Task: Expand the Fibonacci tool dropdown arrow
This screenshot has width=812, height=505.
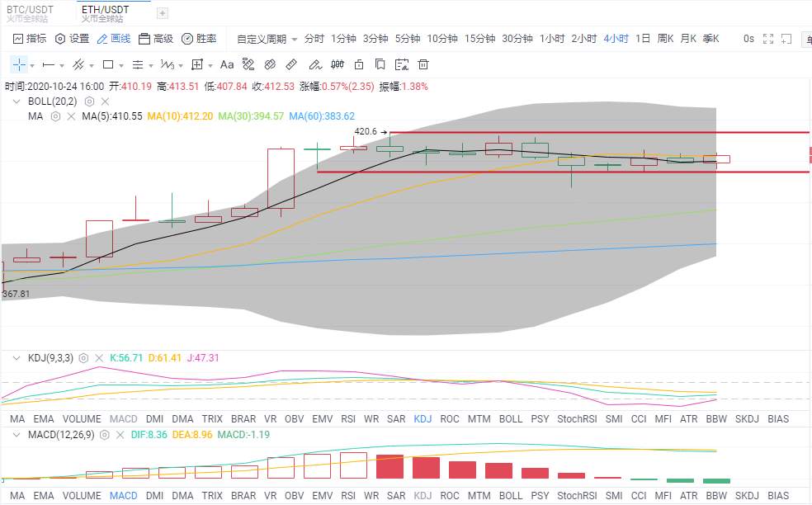Action: coord(151,66)
